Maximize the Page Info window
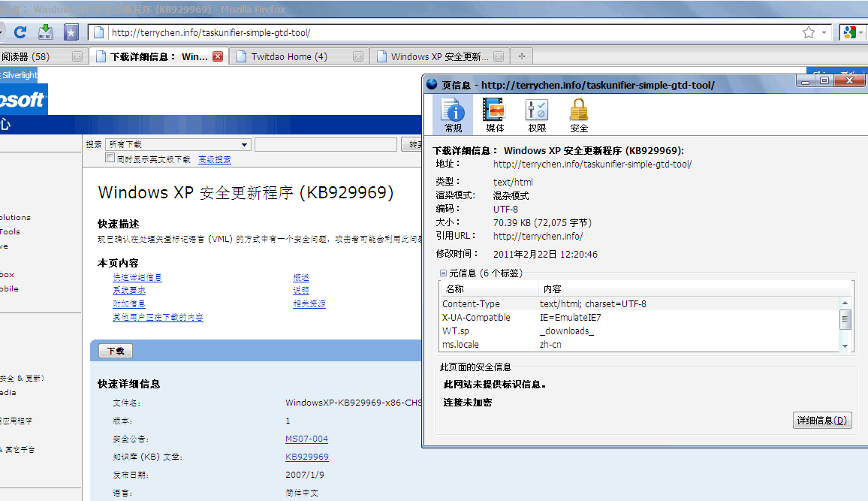Viewport: 868px width, 501px height. [x=824, y=81]
